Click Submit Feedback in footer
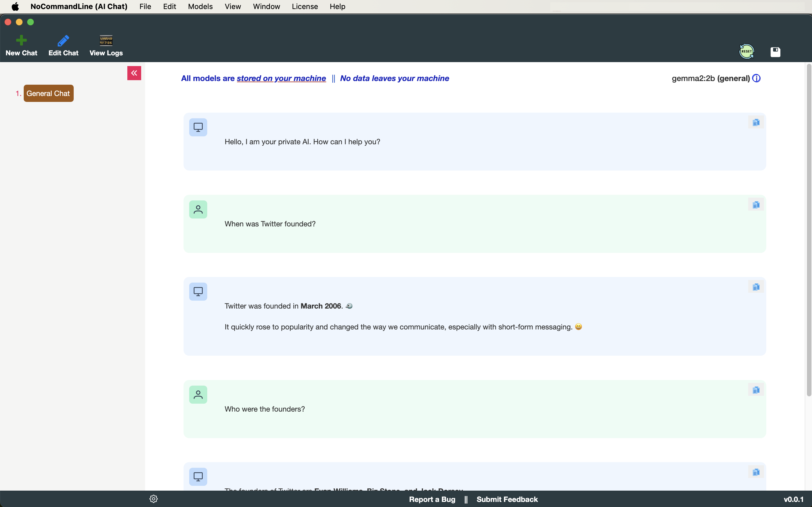Viewport: 812px width, 507px height. 507,499
